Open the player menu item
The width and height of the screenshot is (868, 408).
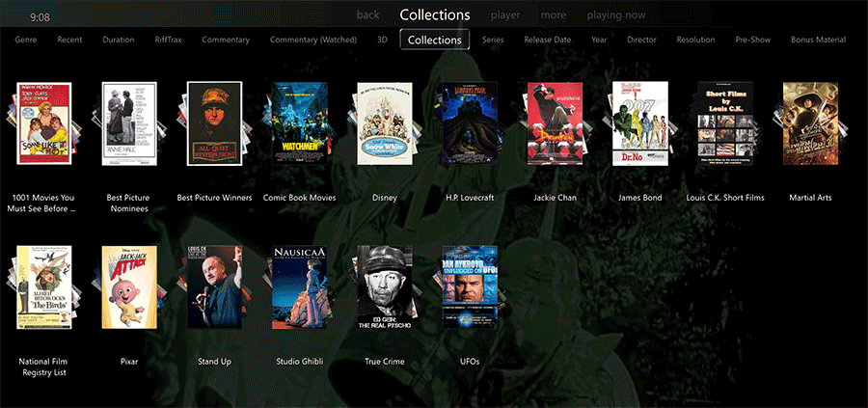tap(505, 14)
